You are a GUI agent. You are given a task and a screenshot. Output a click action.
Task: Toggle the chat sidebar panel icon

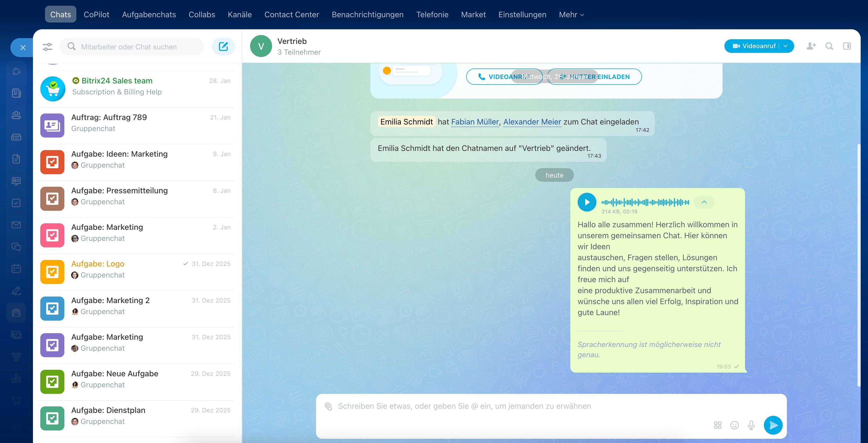[847, 46]
